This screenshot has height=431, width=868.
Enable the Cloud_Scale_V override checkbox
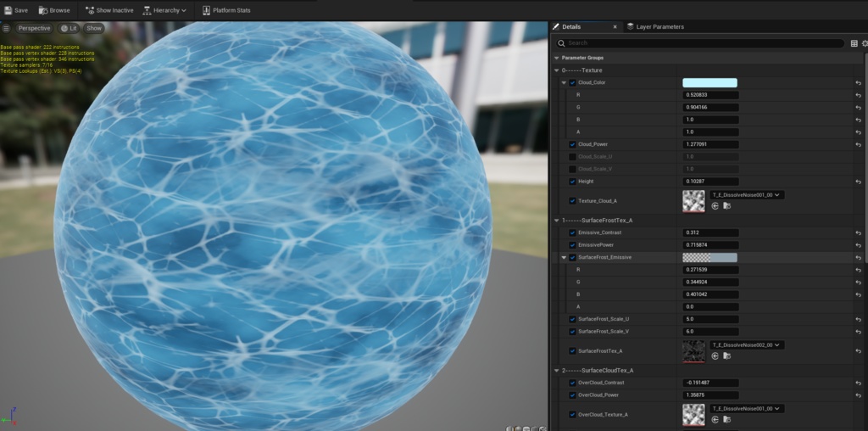pos(572,169)
